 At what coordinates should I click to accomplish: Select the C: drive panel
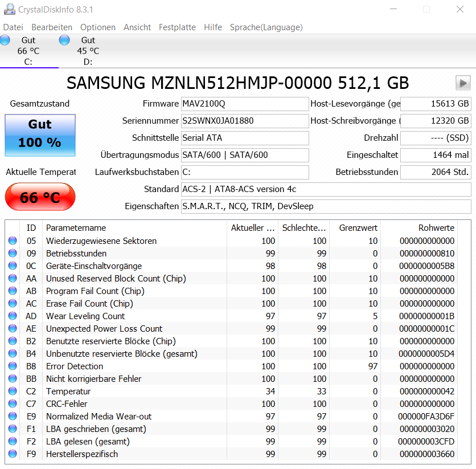point(30,51)
